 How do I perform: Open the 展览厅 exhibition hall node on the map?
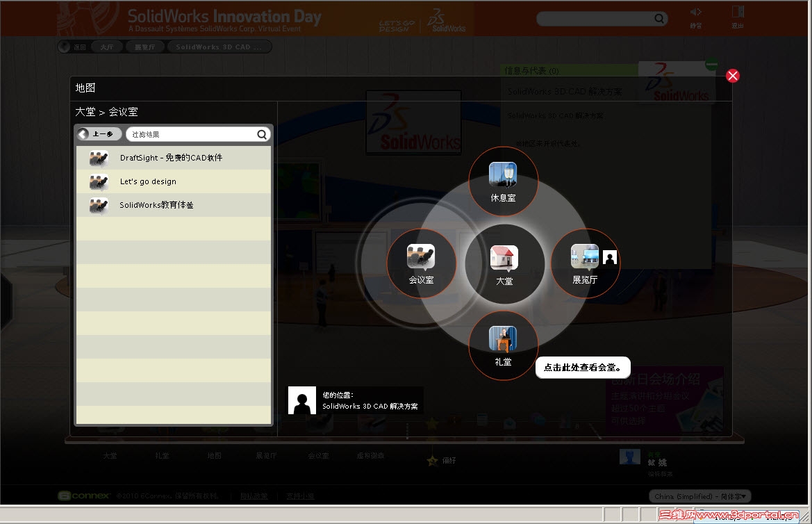click(x=585, y=263)
